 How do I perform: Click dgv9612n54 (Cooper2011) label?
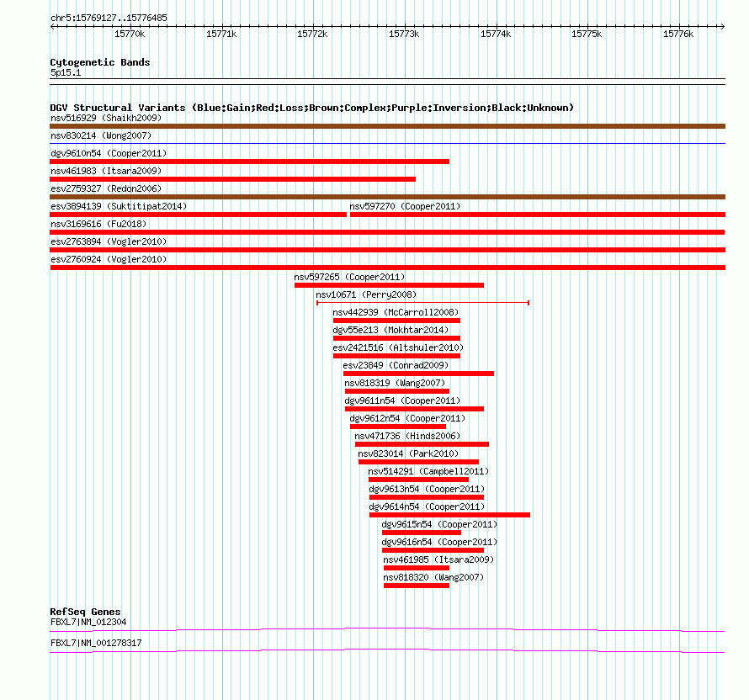point(407,418)
